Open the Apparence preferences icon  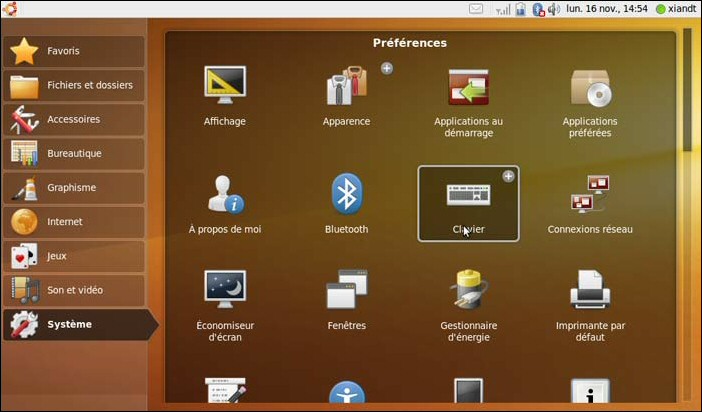pyautogui.click(x=347, y=96)
